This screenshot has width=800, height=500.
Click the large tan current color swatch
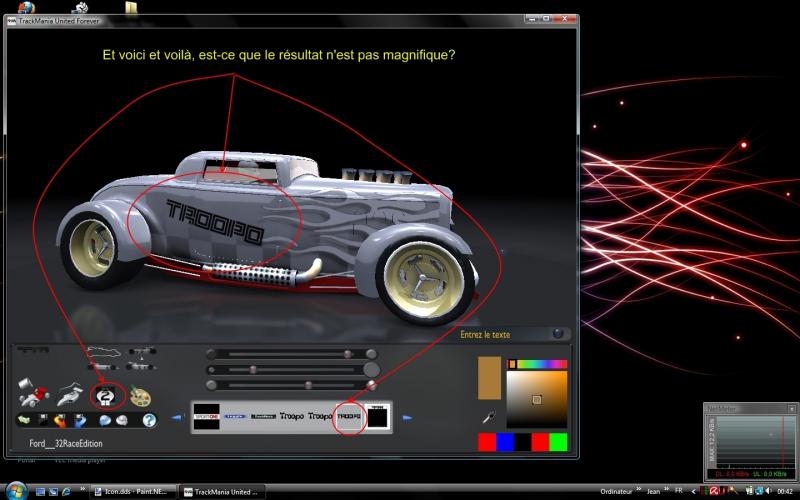point(489,378)
